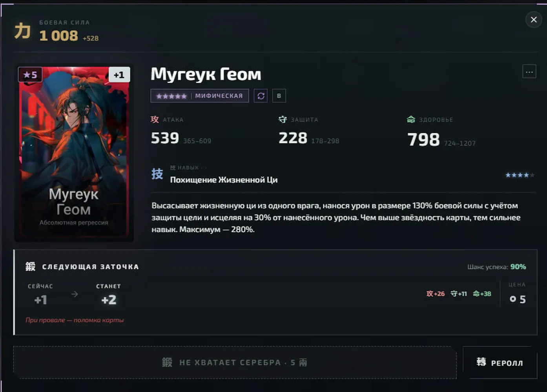Click the Не хватает серебра upgrade button
This screenshot has width=547, height=392.
coord(235,363)
